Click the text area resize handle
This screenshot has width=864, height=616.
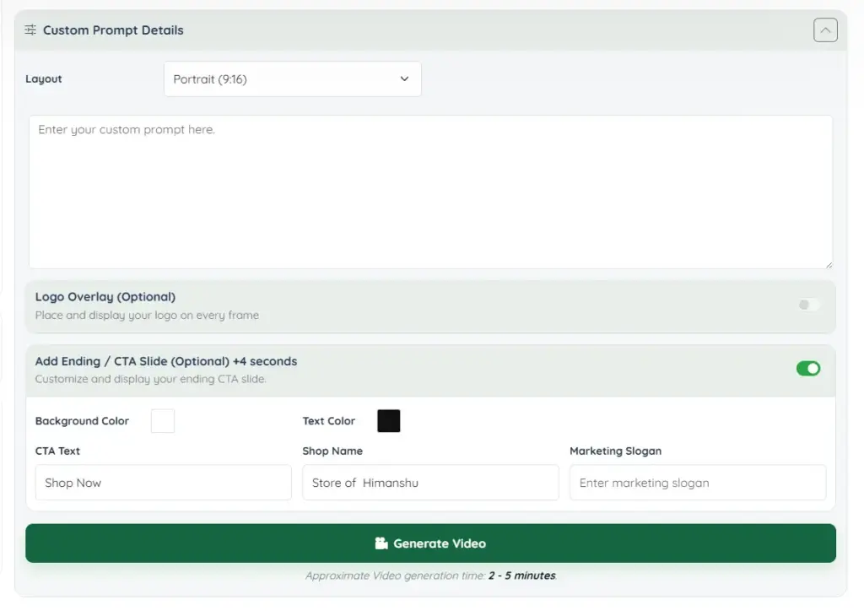829,264
